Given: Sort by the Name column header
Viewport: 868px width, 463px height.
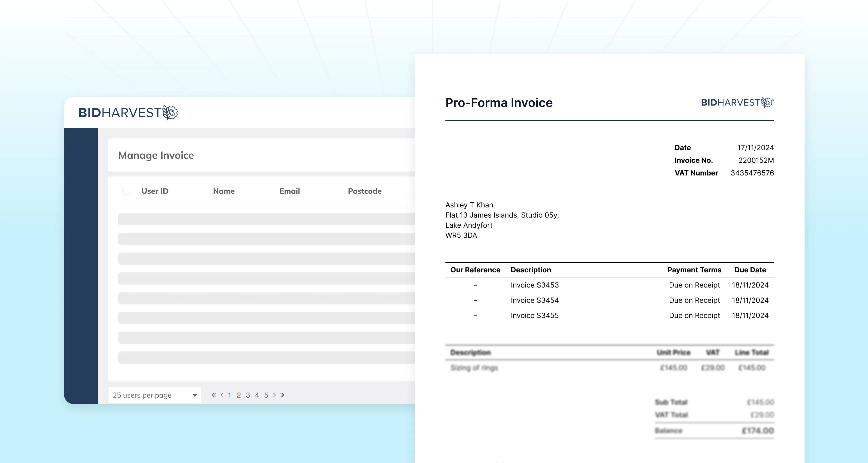Looking at the screenshot, I should tap(224, 191).
